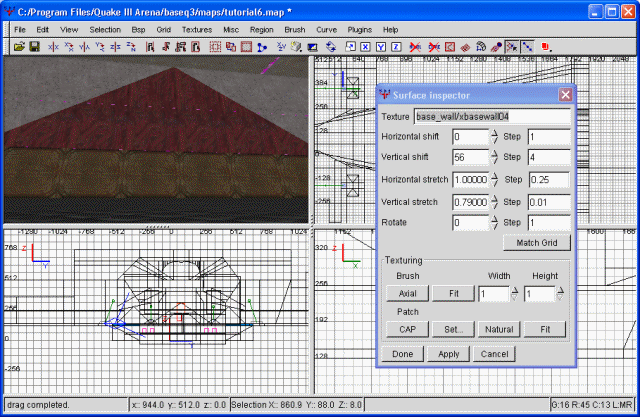This screenshot has height=417, width=640.
Task: Click Done in Surface inspector
Action: pos(402,354)
